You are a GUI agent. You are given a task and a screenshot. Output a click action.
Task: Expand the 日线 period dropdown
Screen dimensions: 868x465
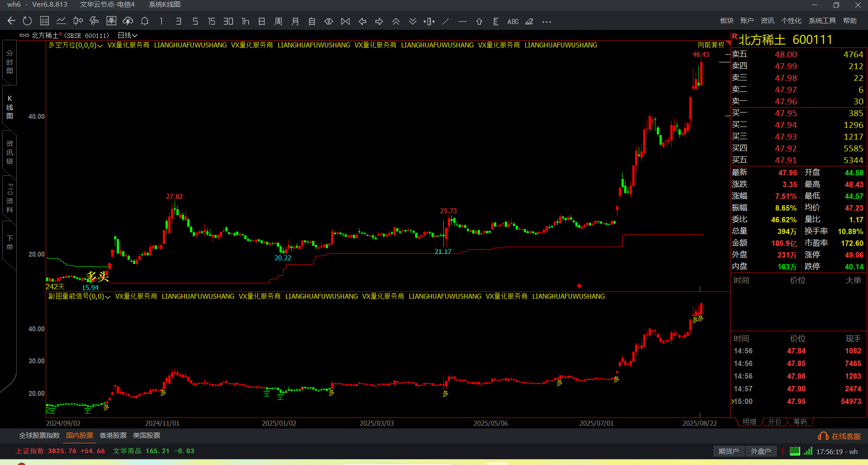[128, 35]
